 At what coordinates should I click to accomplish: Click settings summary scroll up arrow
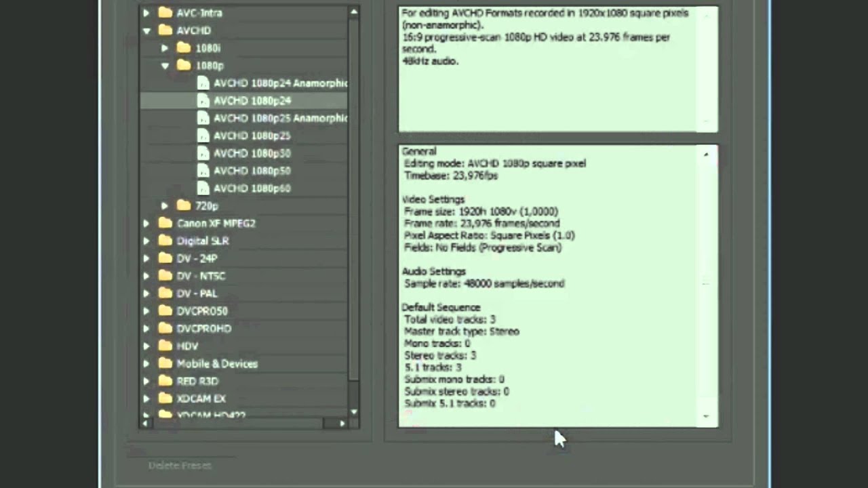(706, 155)
